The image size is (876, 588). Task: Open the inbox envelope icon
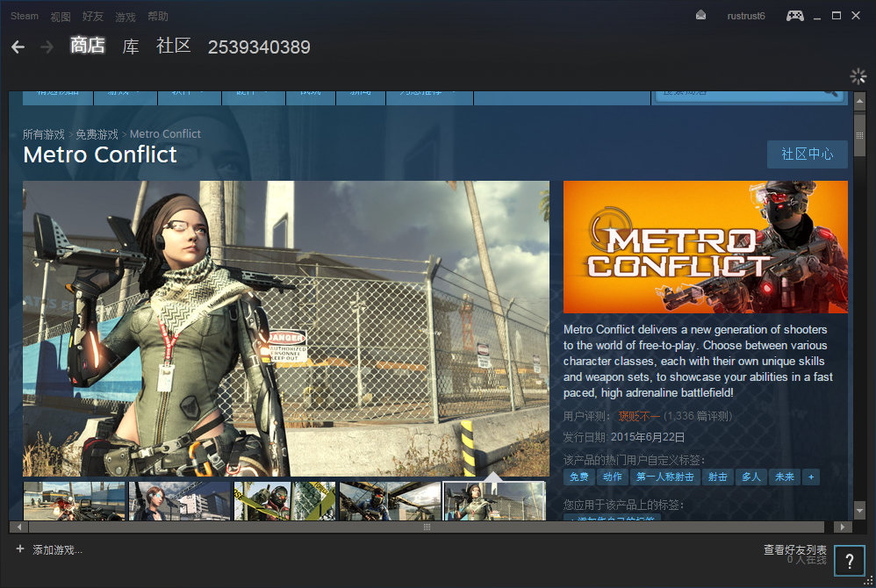point(700,16)
